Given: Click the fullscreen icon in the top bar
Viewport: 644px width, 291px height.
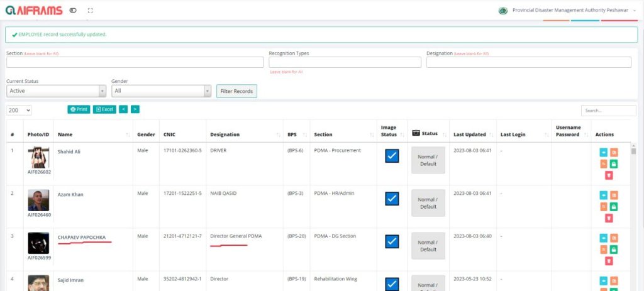Looking at the screenshot, I should pyautogui.click(x=91, y=11).
